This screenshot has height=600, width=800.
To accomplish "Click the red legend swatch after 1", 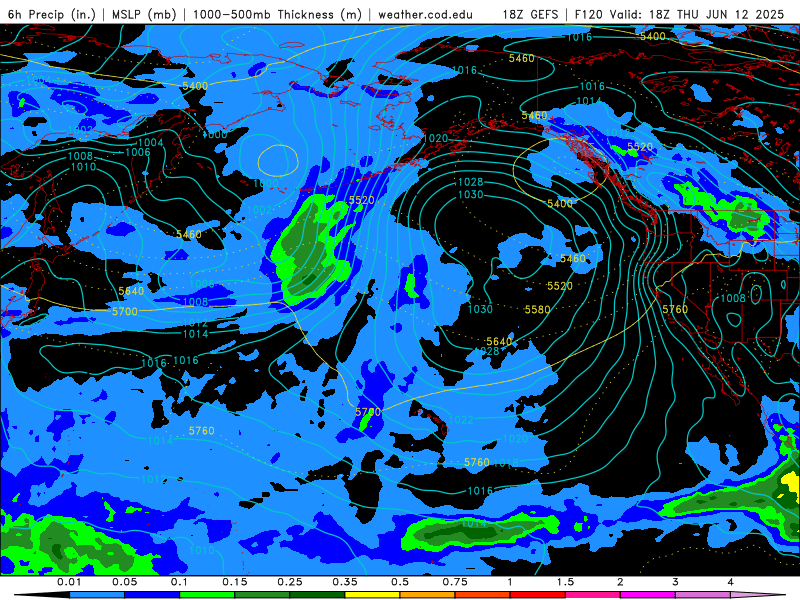I will click(538, 595).
